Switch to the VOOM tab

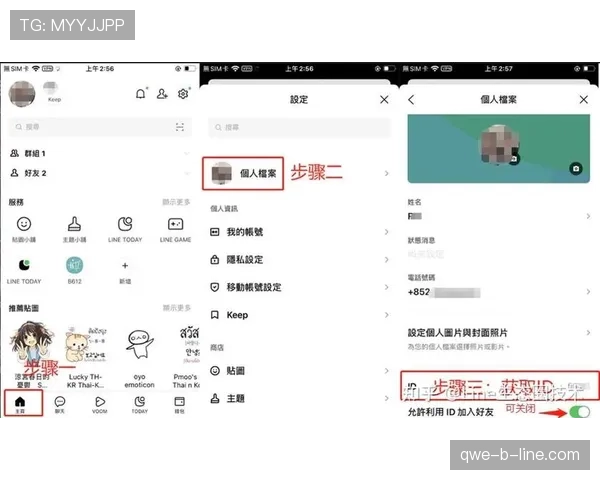pos(99,404)
